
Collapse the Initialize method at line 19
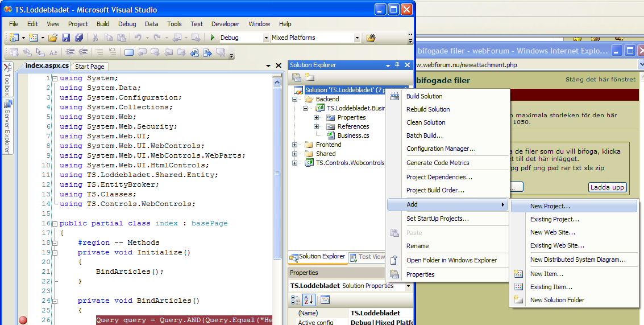pos(55,253)
